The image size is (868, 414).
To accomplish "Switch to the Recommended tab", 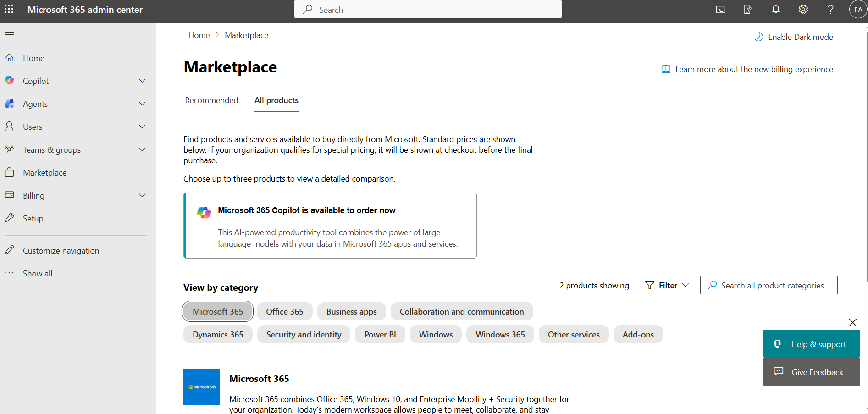I will click(211, 100).
